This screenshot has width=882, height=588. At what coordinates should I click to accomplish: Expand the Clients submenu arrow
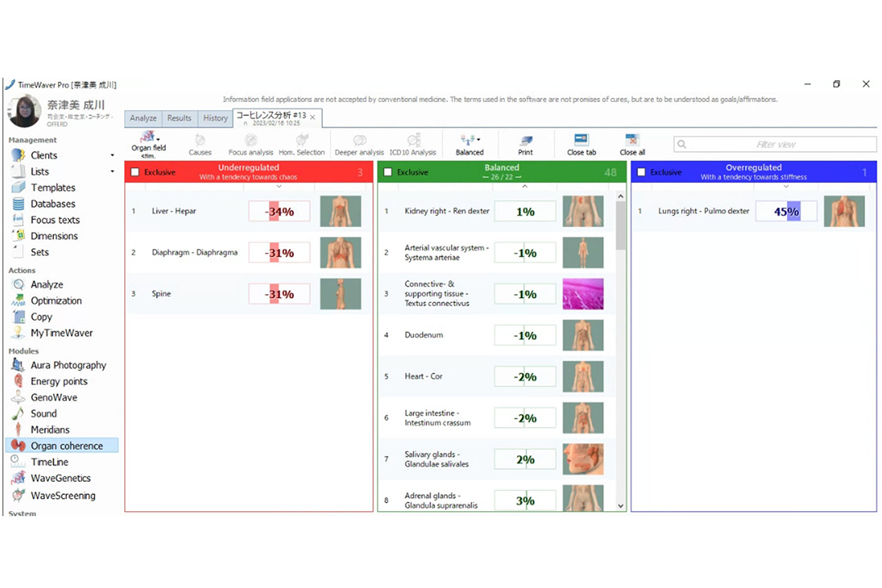click(113, 155)
